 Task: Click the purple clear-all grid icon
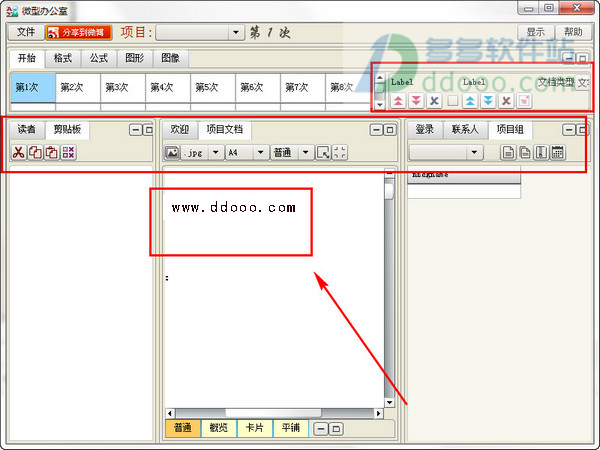pyautogui.click(x=68, y=152)
